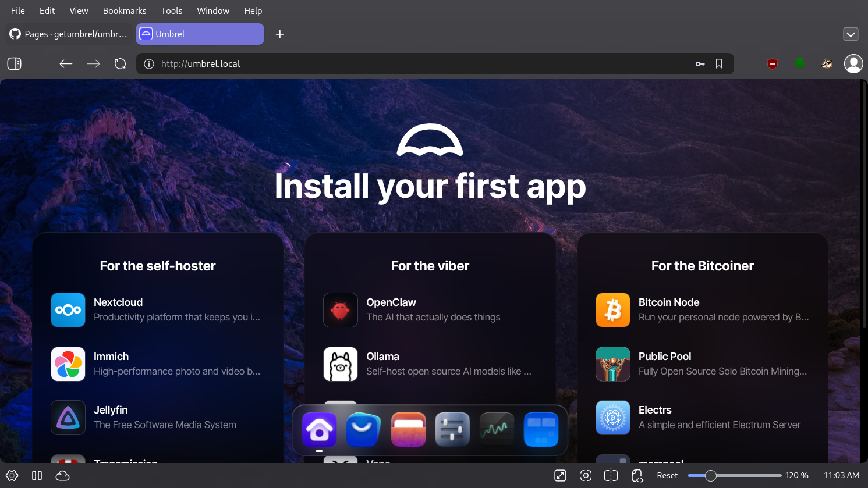Open the Settings sliders dock icon
The width and height of the screenshot is (868, 488).
click(x=452, y=430)
